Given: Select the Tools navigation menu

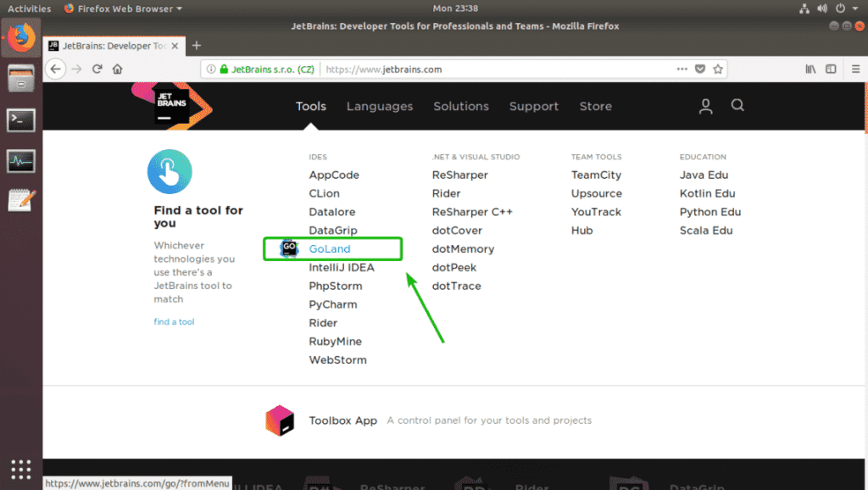Looking at the screenshot, I should [x=310, y=106].
